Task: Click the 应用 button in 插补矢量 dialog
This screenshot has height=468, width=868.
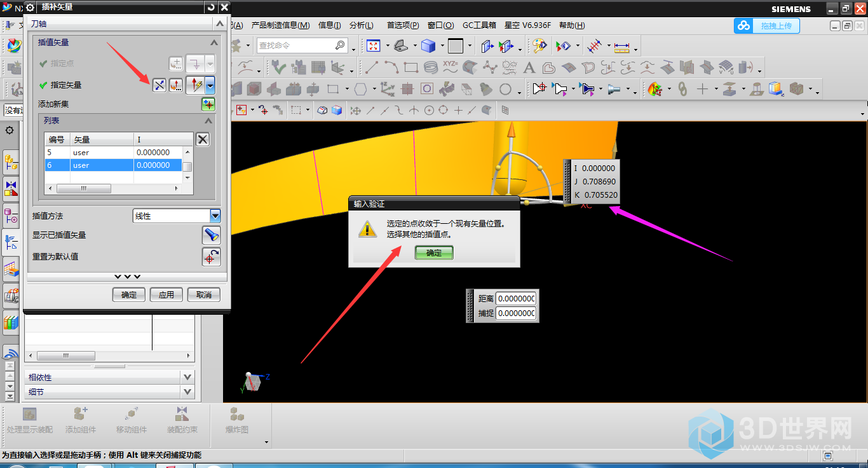Action: pos(166,295)
